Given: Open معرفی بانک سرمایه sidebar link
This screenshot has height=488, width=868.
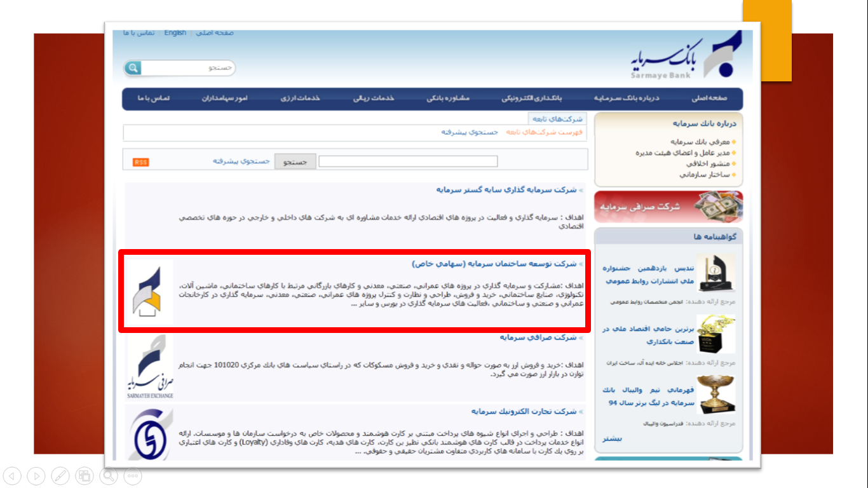Looking at the screenshot, I should pos(700,142).
